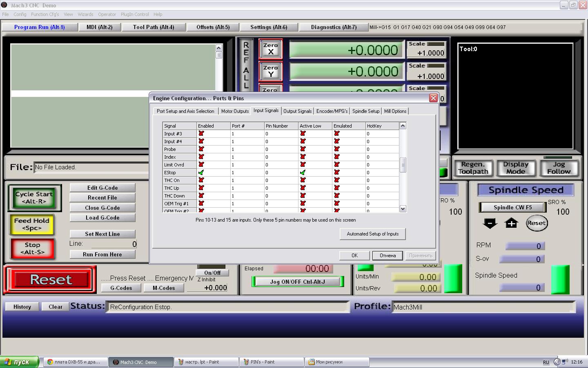Click the Zero Y button

270,71
